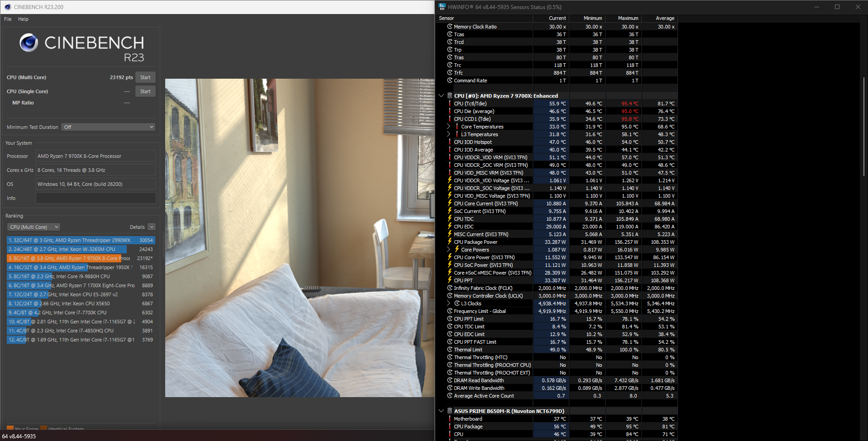Image resolution: width=868 pixels, height=441 pixels.
Task: Click the clock icon next to Tcas
Action: (x=450, y=34)
